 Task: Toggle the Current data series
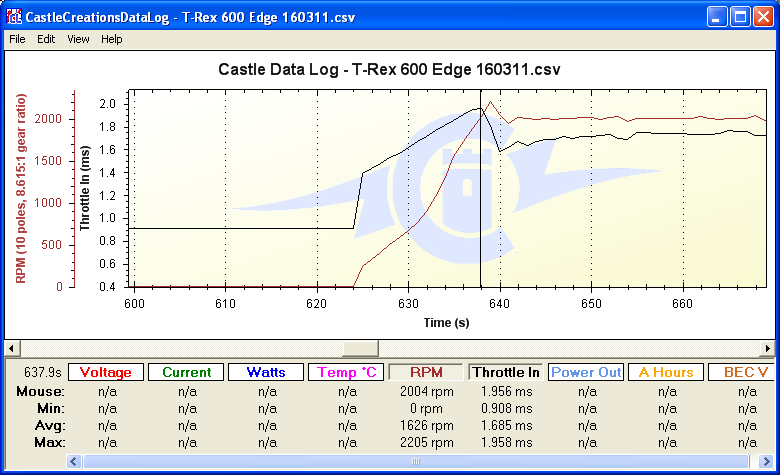click(x=185, y=372)
